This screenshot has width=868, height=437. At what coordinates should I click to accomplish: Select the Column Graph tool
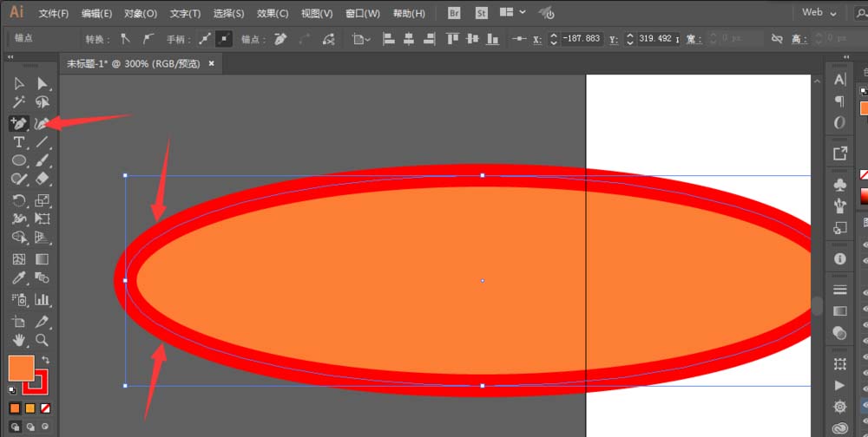tap(42, 300)
